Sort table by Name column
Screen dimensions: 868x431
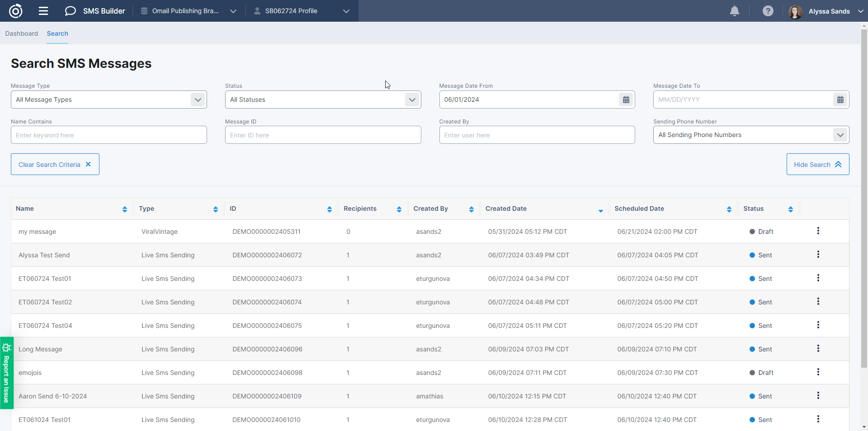pyautogui.click(x=124, y=209)
